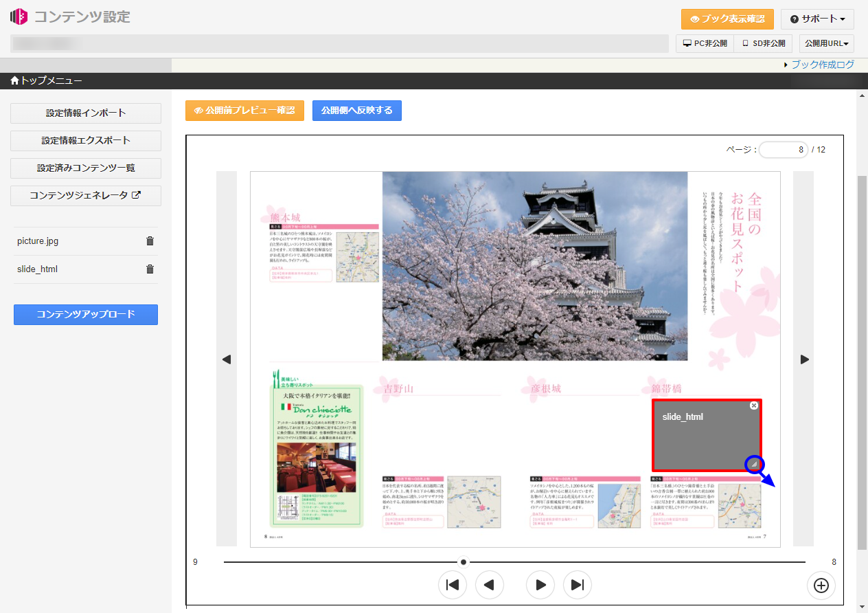Screen dimensions: 868x613
Task: Open 設定済みコンテンツ一覧
Action: point(86,168)
